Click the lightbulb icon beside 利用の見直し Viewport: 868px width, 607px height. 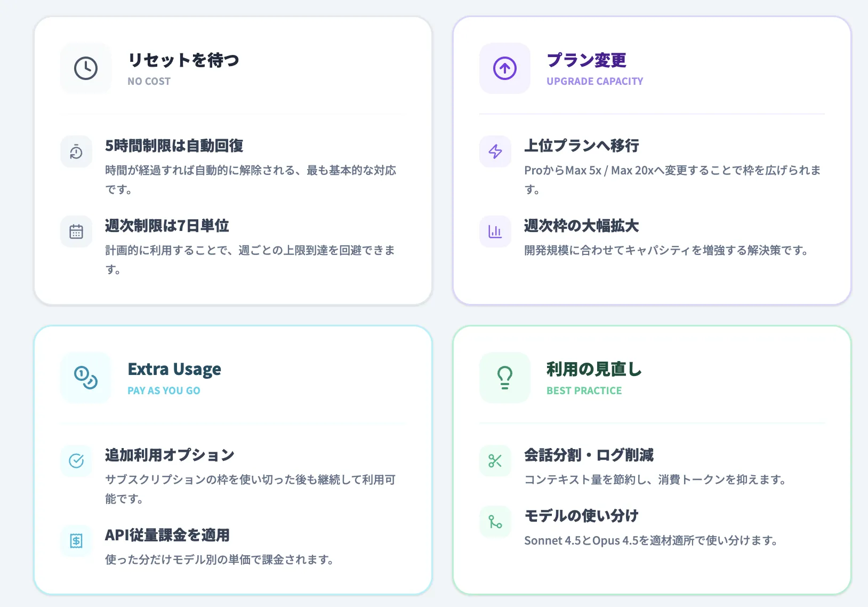(x=504, y=378)
